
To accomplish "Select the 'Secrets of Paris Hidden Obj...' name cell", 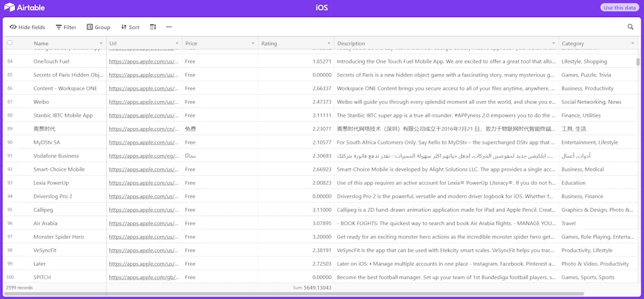I will coord(69,75).
